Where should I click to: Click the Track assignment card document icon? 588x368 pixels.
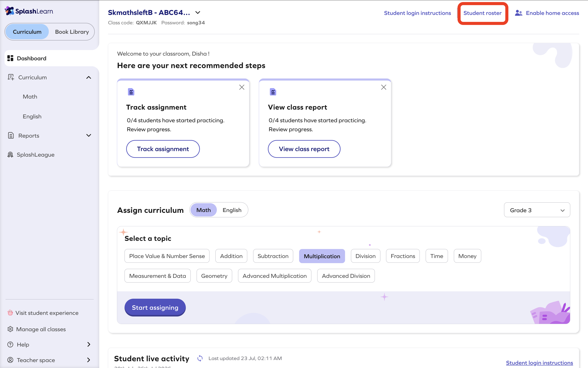point(131,92)
